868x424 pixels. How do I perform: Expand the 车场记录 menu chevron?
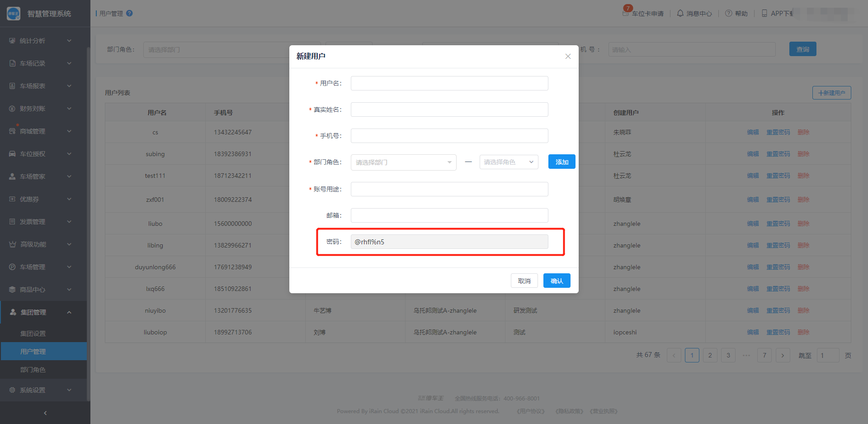coord(69,63)
